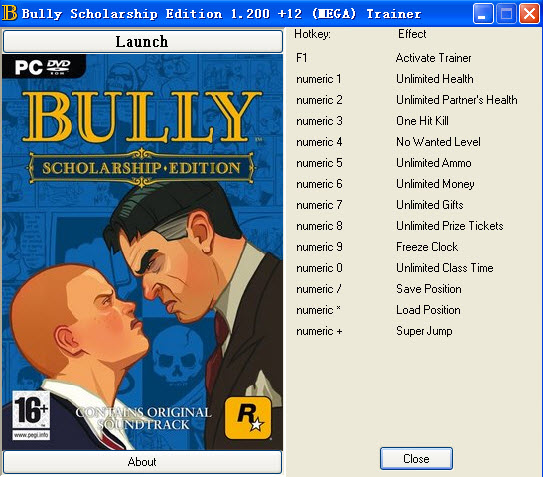The width and height of the screenshot is (543, 477).
Task: Select the Unlimited Health effect label
Action: tap(435, 79)
